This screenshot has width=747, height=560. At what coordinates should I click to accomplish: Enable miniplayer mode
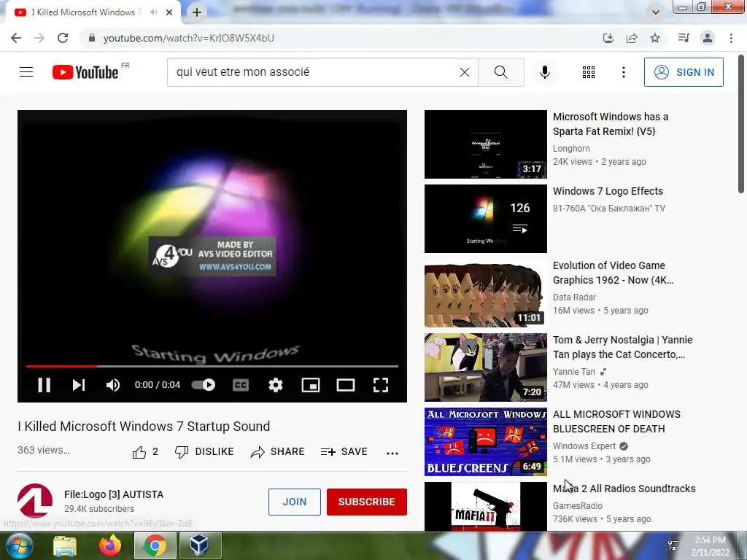(x=311, y=385)
